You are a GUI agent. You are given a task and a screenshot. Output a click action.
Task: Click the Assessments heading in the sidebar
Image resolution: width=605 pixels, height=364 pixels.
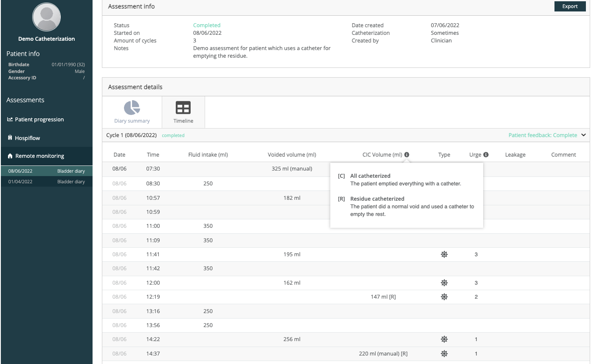pos(25,100)
